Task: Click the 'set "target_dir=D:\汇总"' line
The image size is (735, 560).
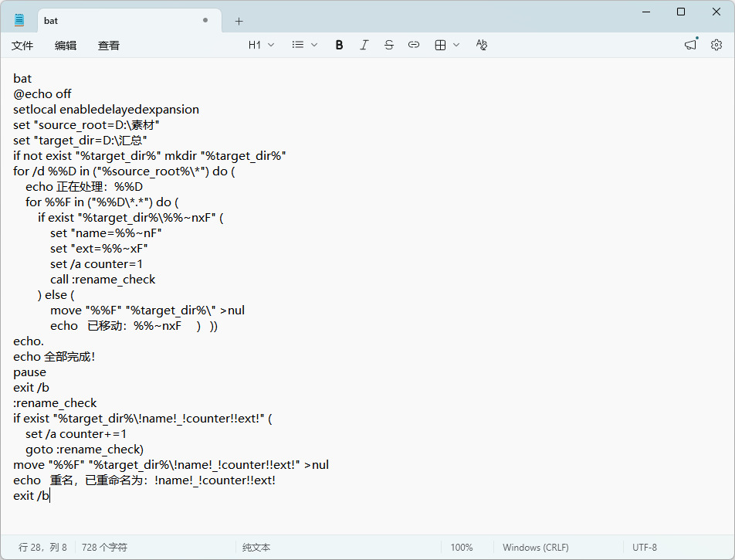Action: [x=80, y=141]
